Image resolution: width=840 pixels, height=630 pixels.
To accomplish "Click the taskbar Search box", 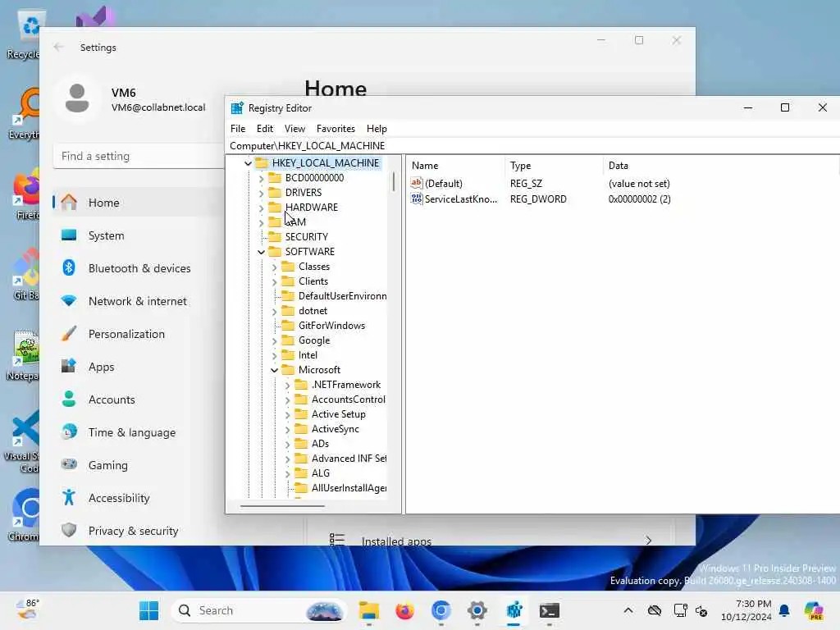I will click(259, 610).
